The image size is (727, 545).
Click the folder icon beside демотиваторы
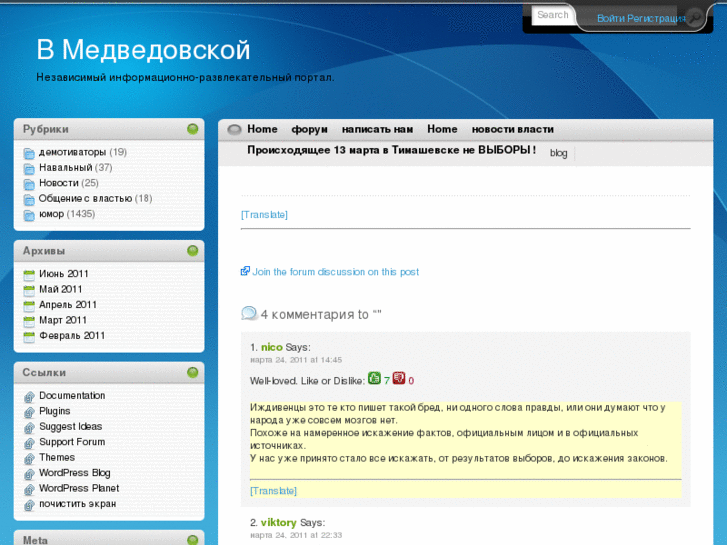tap(30, 153)
